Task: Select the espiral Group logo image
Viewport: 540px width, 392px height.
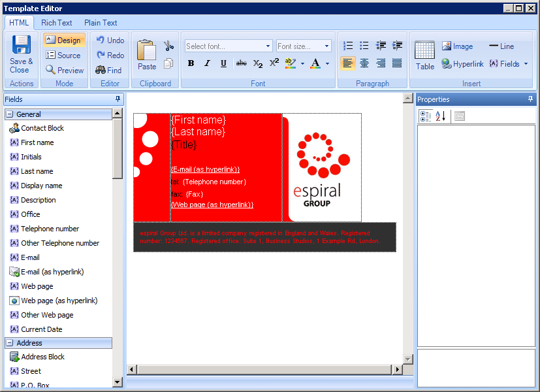Action: [x=323, y=167]
